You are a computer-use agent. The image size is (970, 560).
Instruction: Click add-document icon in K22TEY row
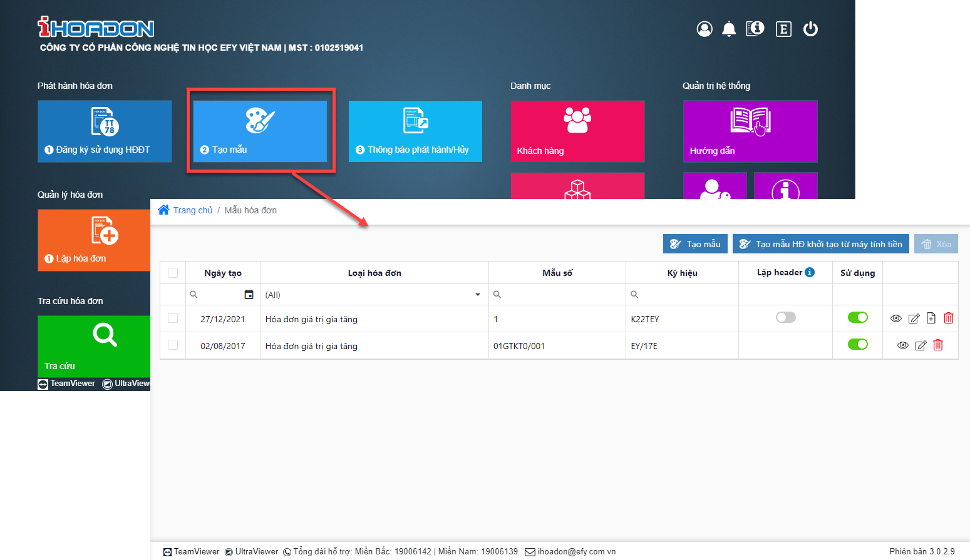(x=931, y=318)
